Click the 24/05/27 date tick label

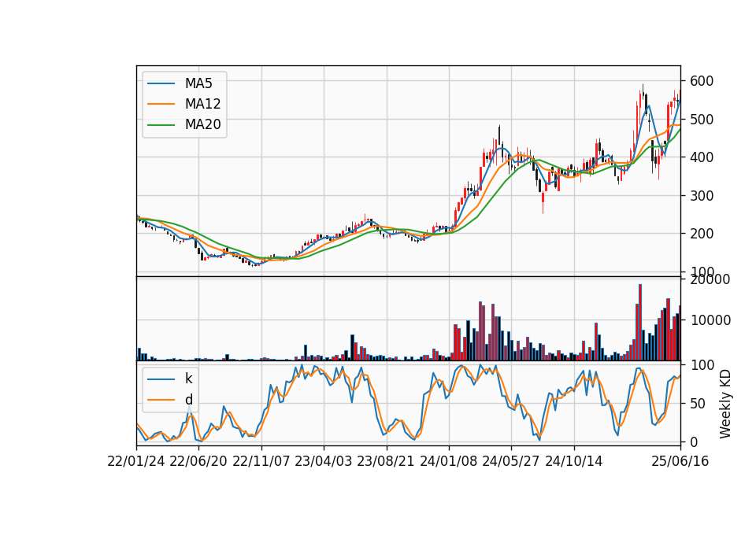510,461
